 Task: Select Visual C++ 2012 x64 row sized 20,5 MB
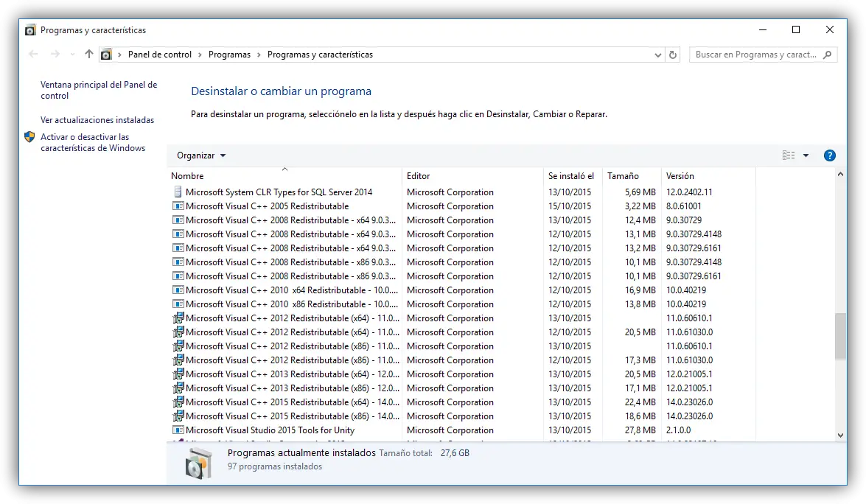coord(462,332)
